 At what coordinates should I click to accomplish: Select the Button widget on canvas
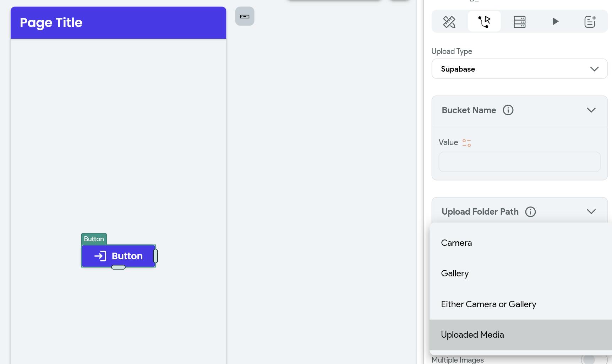118,256
